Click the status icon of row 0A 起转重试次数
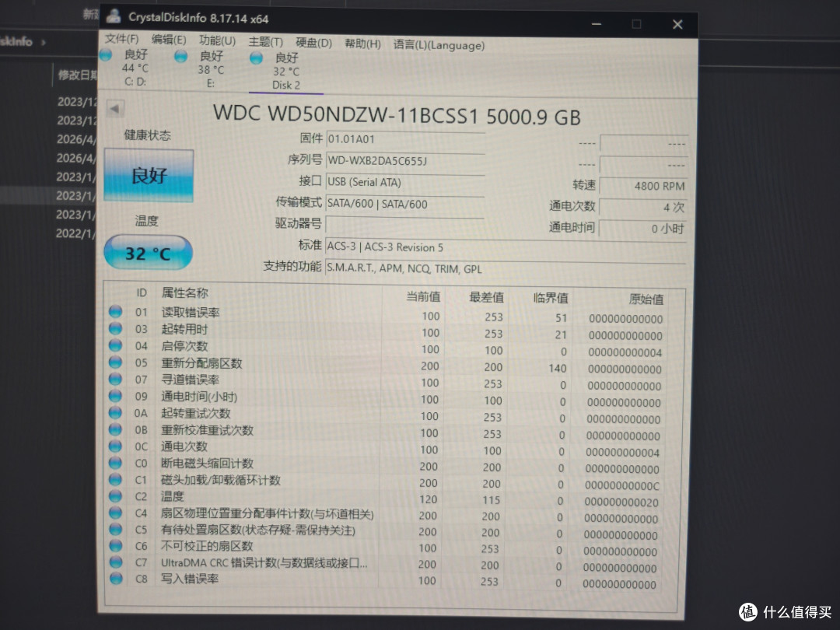The width and height of the screenshot is (840, 630). pos(115,412)
